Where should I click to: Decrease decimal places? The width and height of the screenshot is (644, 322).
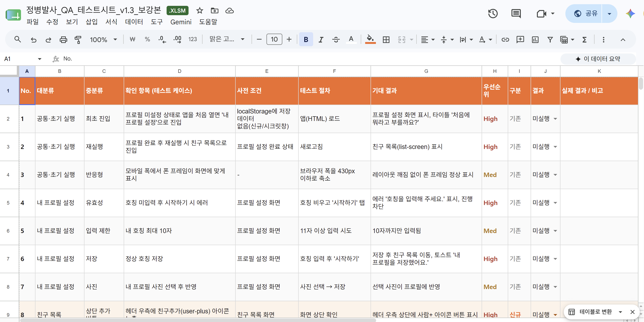tap(162, 39)
